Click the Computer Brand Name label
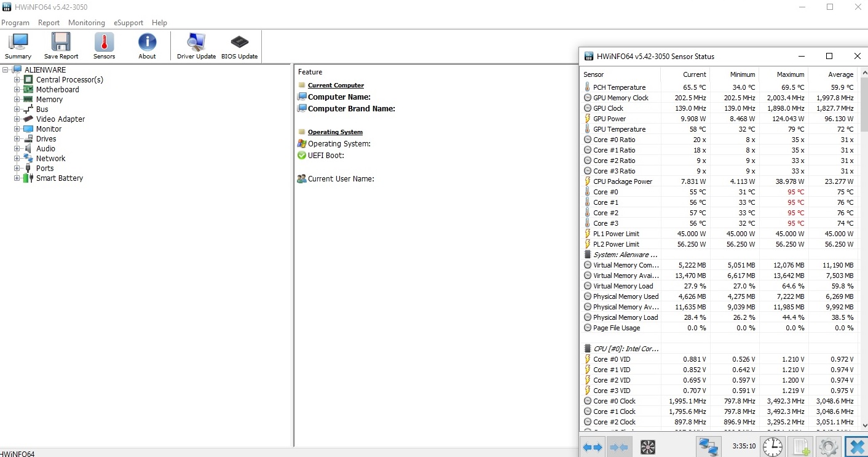Image resolution: width=868 pixels, height=457 pixels. point(351,109)
